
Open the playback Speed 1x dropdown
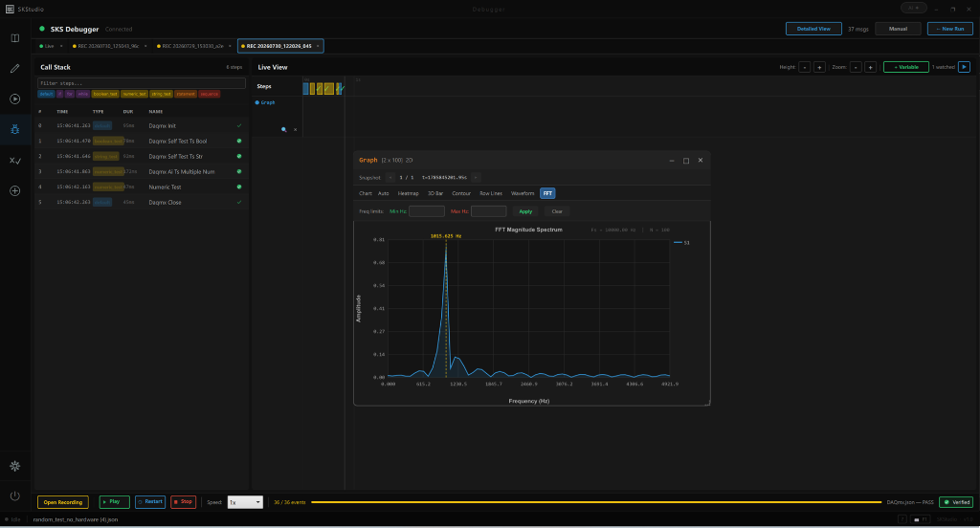click(x=245, y=502)
